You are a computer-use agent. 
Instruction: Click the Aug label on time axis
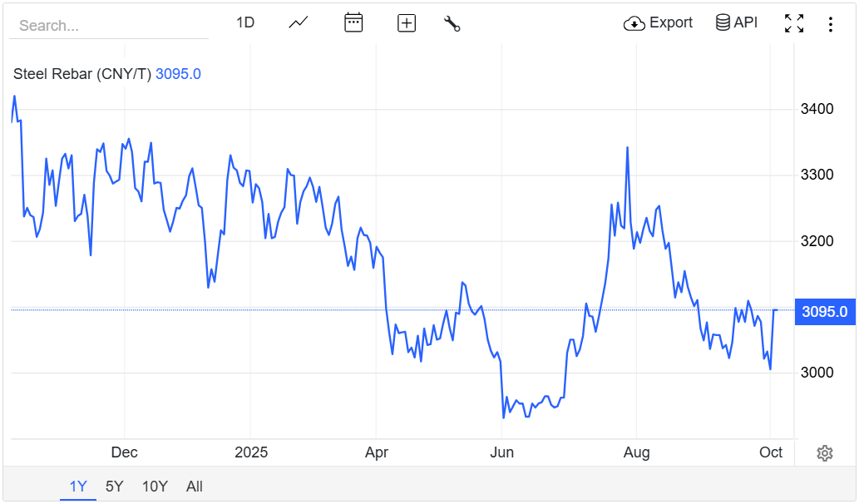point(636,452)
